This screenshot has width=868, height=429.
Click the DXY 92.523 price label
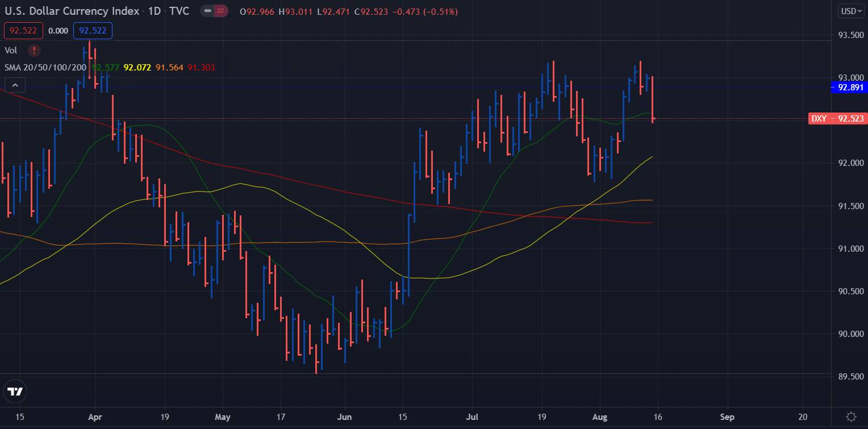click(837, 118)
